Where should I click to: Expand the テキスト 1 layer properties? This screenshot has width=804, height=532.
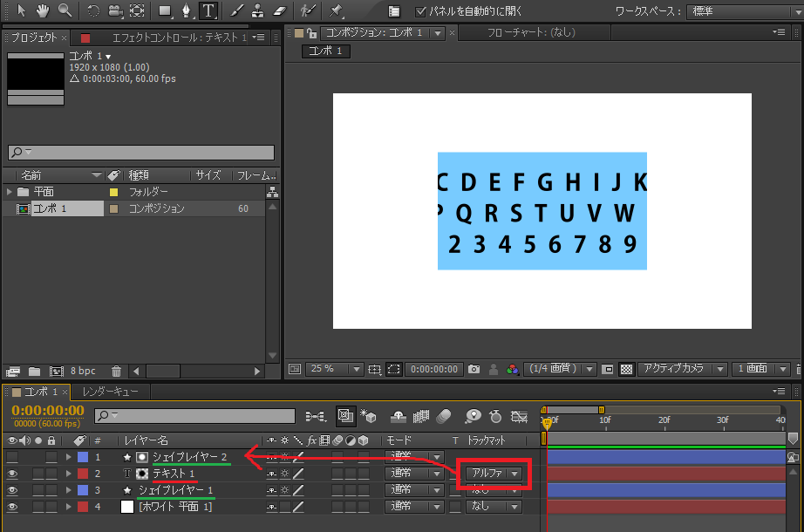(x=68, y=474)
